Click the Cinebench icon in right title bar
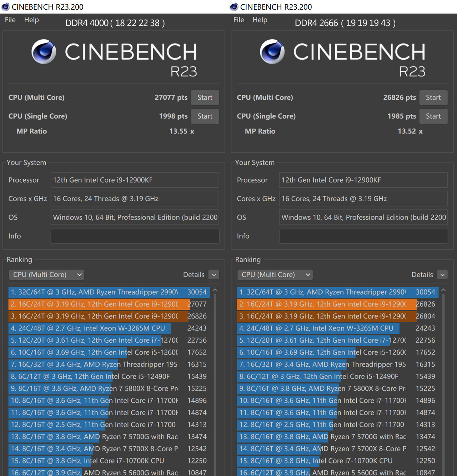The width and height of the screenshot is (457, 476). click(234, 7)
